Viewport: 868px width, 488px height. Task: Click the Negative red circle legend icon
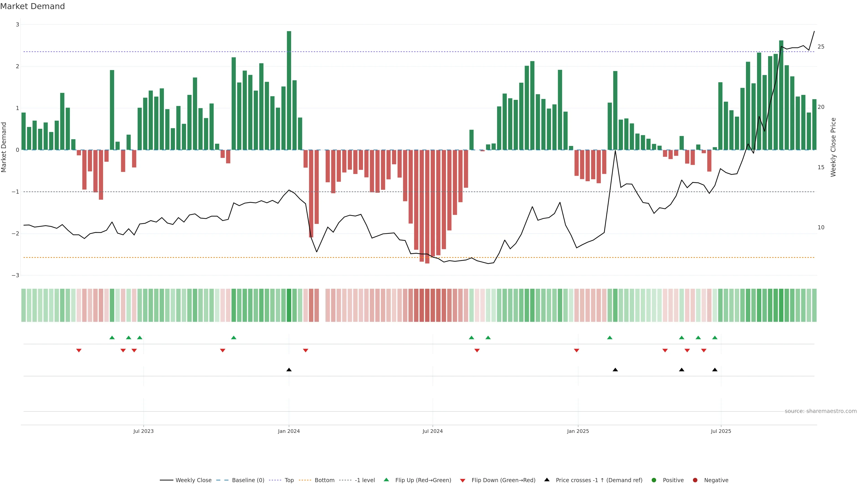pyautogui.click(x=695, y=480)
